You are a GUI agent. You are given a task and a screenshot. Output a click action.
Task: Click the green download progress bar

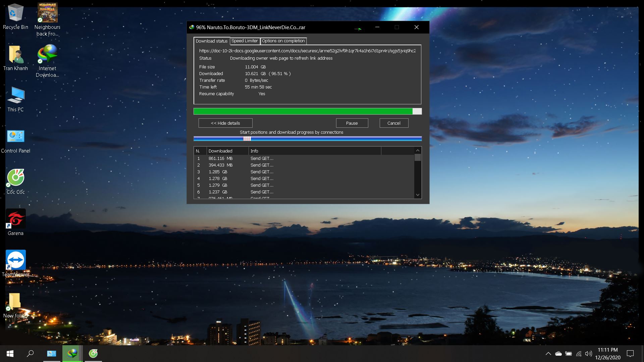pos(303,111)
